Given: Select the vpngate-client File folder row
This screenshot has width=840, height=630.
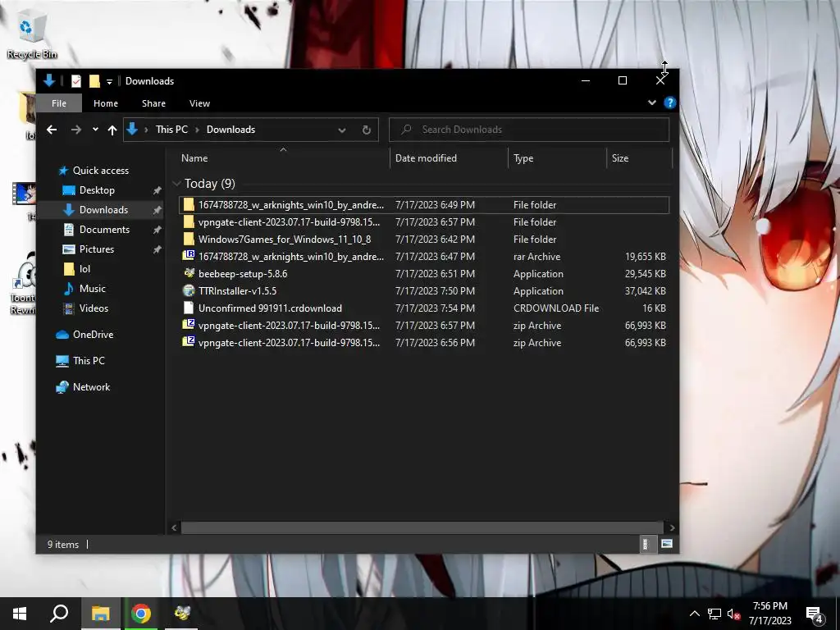Looking at the screenshot, I should (x=424, y=221).
